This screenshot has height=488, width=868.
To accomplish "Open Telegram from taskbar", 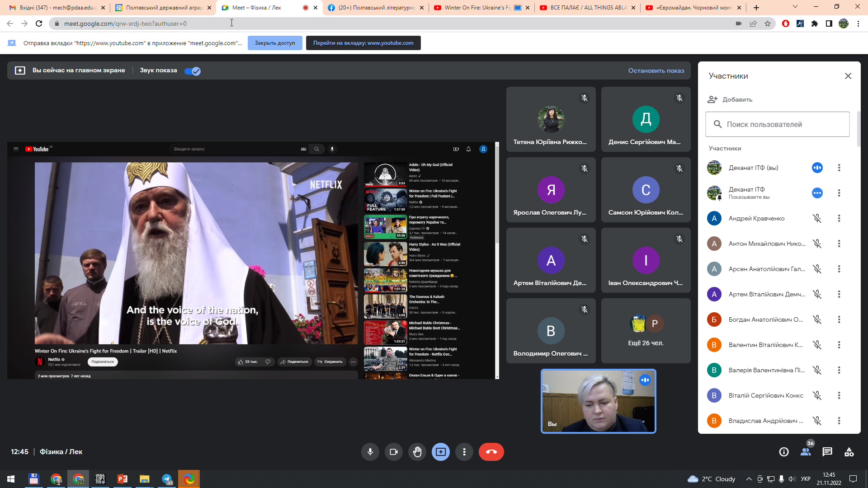I will [167, 479].
